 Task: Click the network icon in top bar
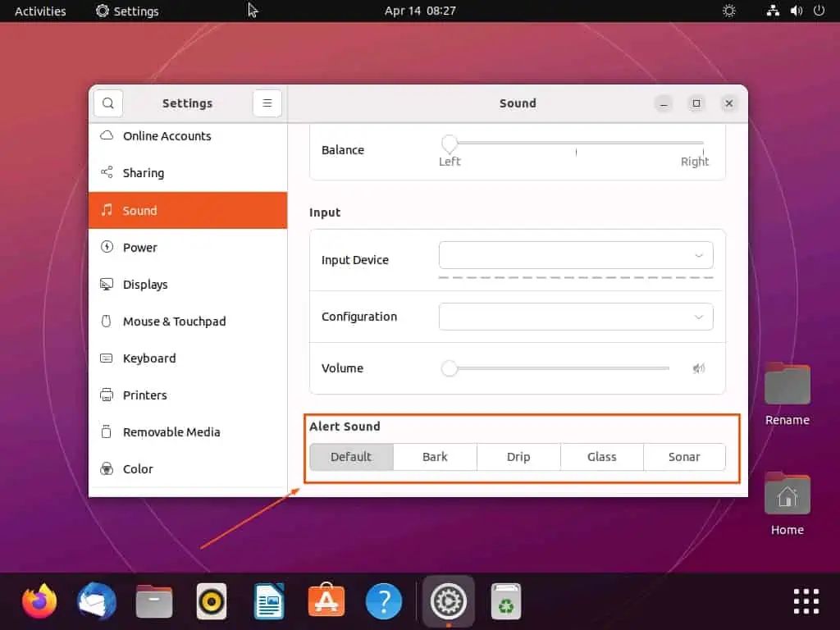point(773,11)
